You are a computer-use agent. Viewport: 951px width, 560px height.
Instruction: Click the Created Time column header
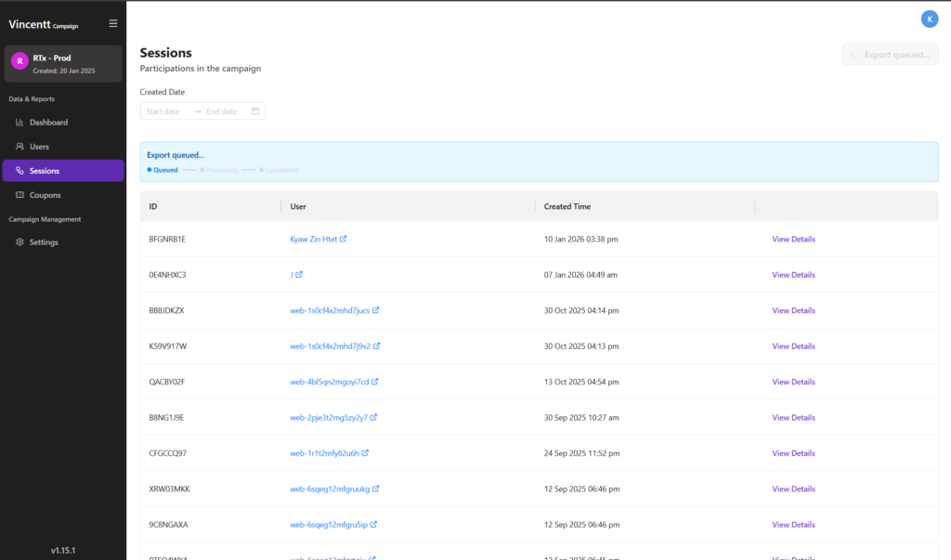567,206
